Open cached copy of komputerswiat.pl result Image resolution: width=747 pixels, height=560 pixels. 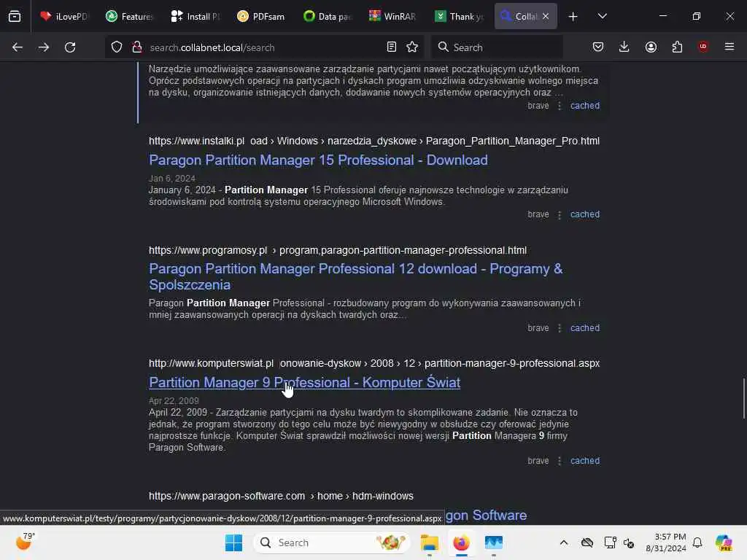[x=585, y=461]
